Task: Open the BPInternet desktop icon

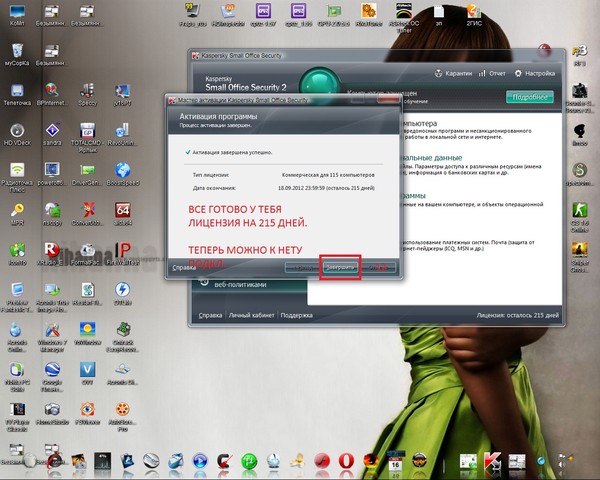Action: [x=52, y=95]
